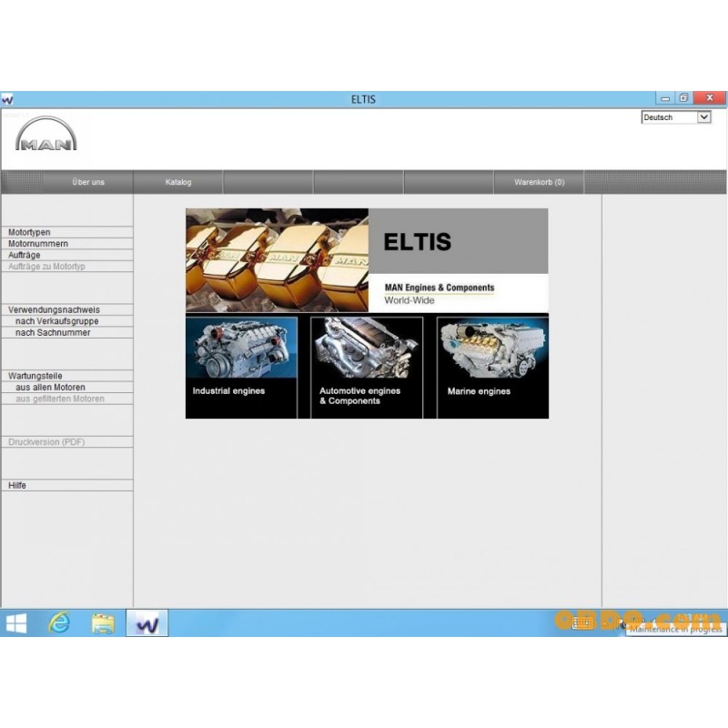
Task: Open Wartungsteile section
Action: point(66,376)
